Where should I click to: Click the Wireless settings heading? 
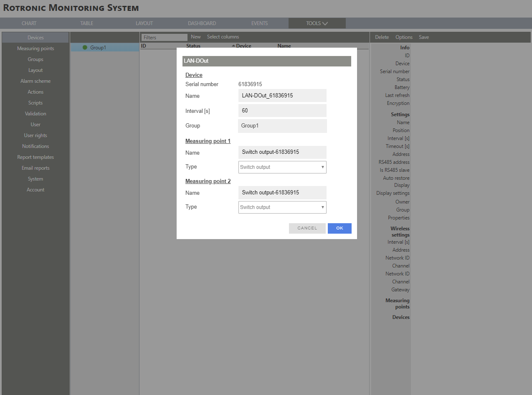pyautogui.click(x=400, y=232)
